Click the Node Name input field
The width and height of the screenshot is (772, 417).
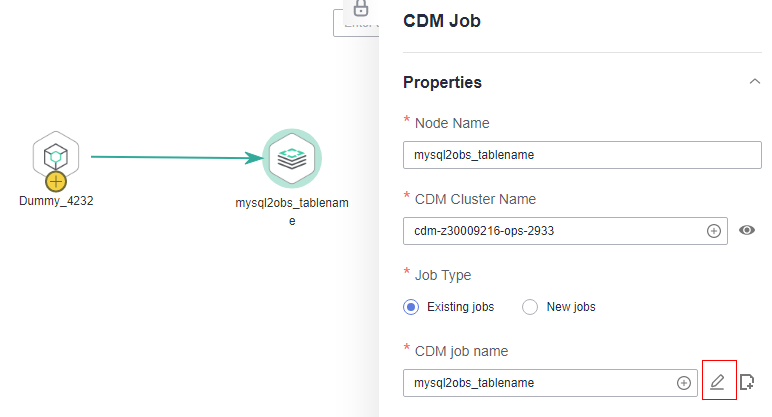[x=582, y=155]
